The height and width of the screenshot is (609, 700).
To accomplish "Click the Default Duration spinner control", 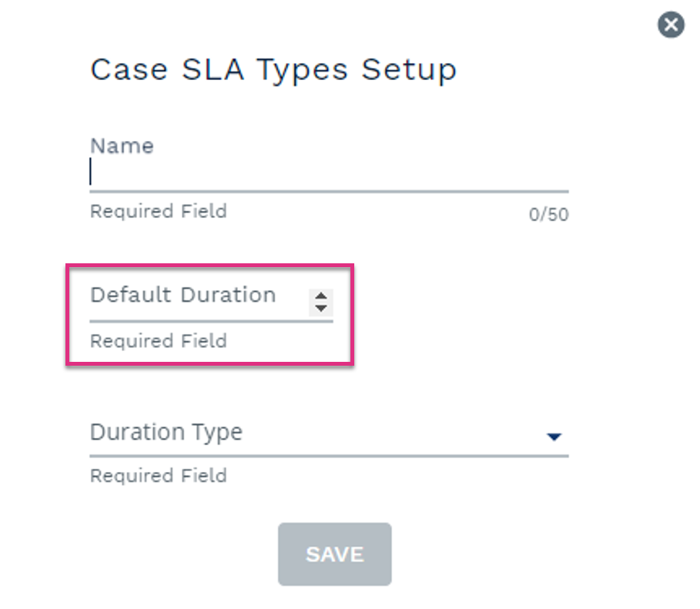I will coord(320,303).
